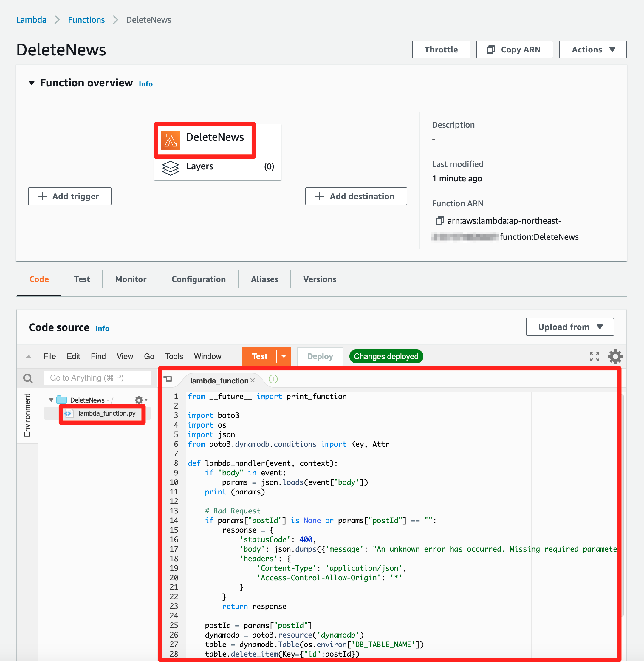Click the 'def lambda_handler(event, context):' code line
The image size is (644, 662).
tap(262, 463)
